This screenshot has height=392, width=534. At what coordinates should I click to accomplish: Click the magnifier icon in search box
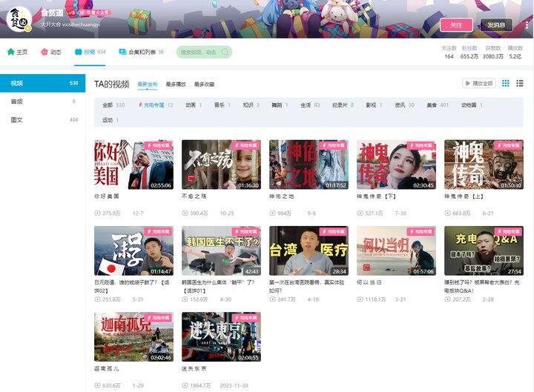(225, 52)
